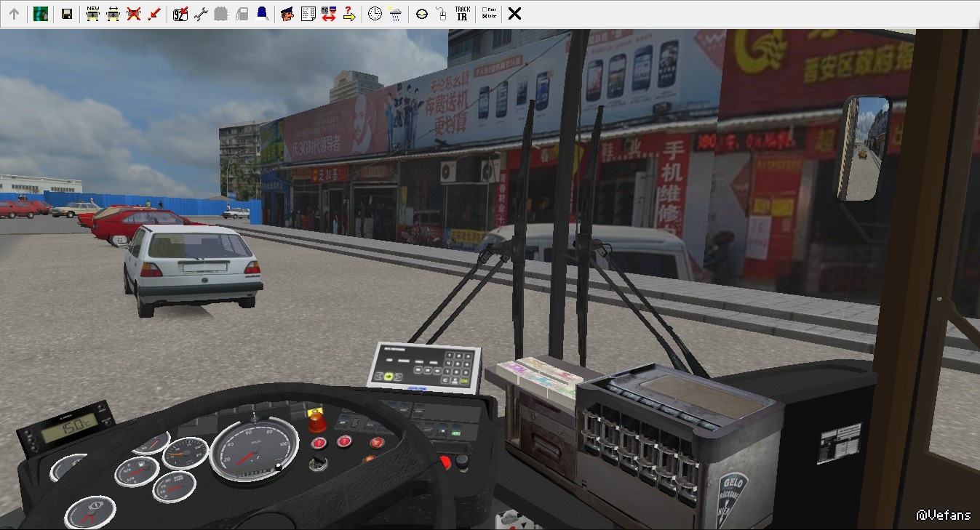Open the driver profile face icon
Screen dimensions: 980x530
point(287,14)
